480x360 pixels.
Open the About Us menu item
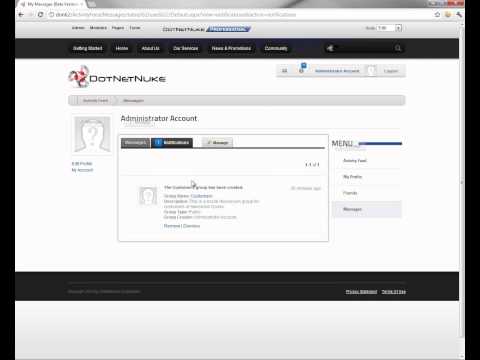tap(150, 48)
